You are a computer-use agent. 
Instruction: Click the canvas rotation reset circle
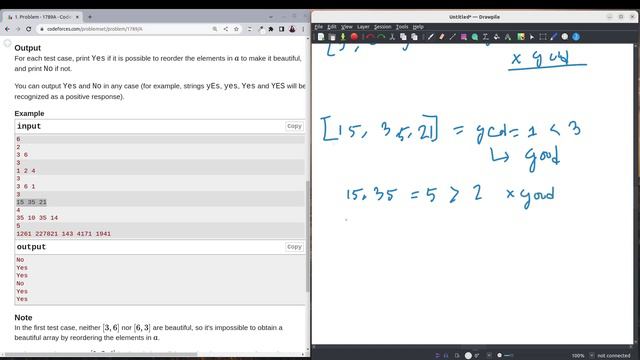click(468, 356)
